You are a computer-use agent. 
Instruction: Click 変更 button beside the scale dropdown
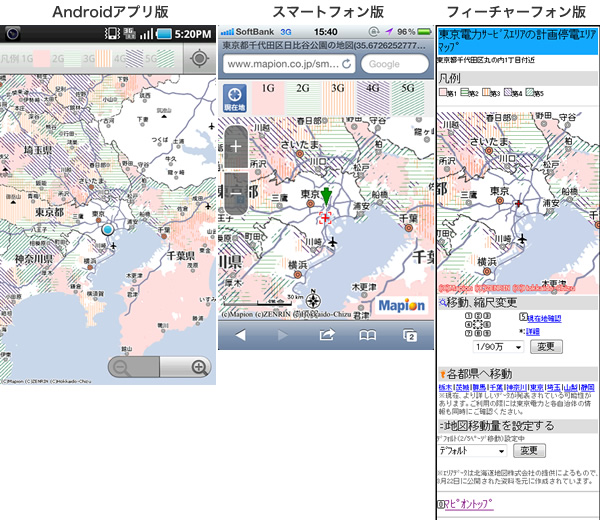(x=545, y=346)
